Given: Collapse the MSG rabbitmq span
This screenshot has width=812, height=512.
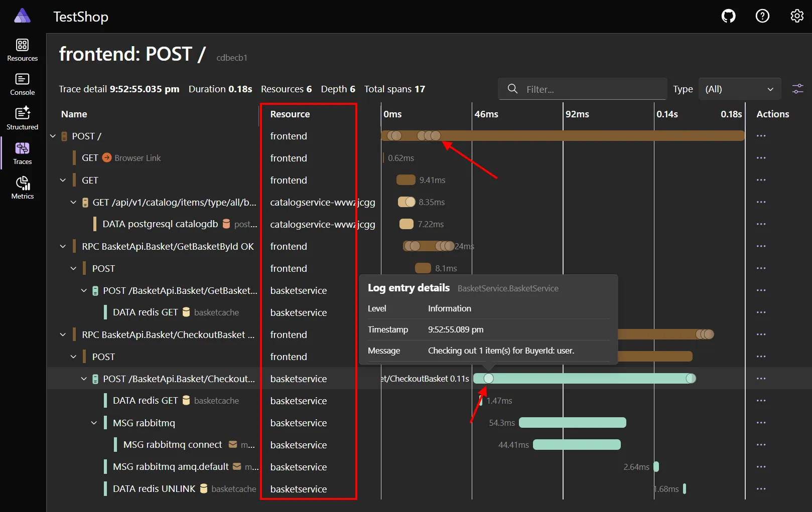Looking at the screenshot, I should [93, 423].
